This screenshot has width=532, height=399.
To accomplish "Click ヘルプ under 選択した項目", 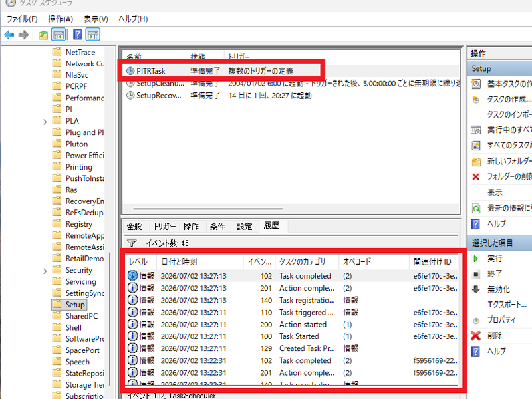I will pos(496,351).
